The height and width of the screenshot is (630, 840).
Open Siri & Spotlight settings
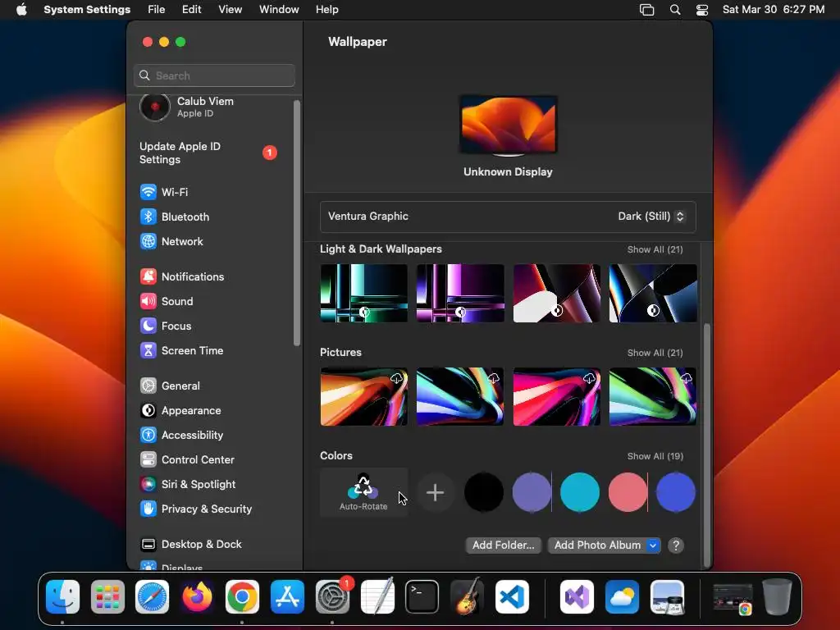coord(188,484)
